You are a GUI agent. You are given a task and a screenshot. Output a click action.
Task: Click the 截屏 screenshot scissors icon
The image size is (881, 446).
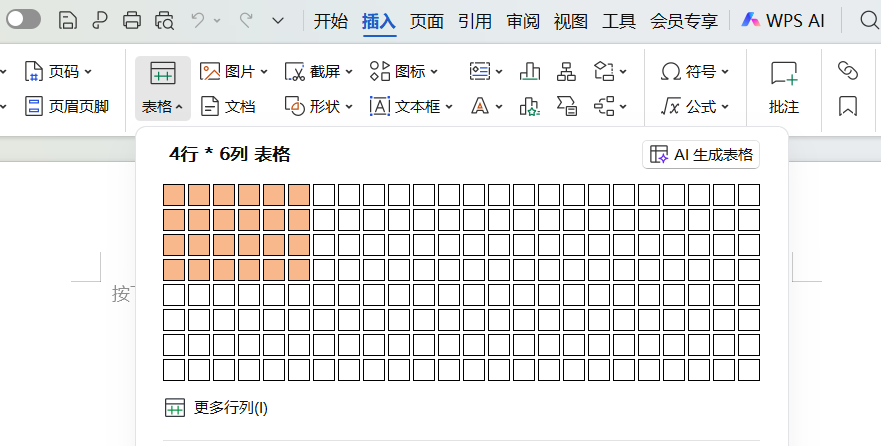295,72
